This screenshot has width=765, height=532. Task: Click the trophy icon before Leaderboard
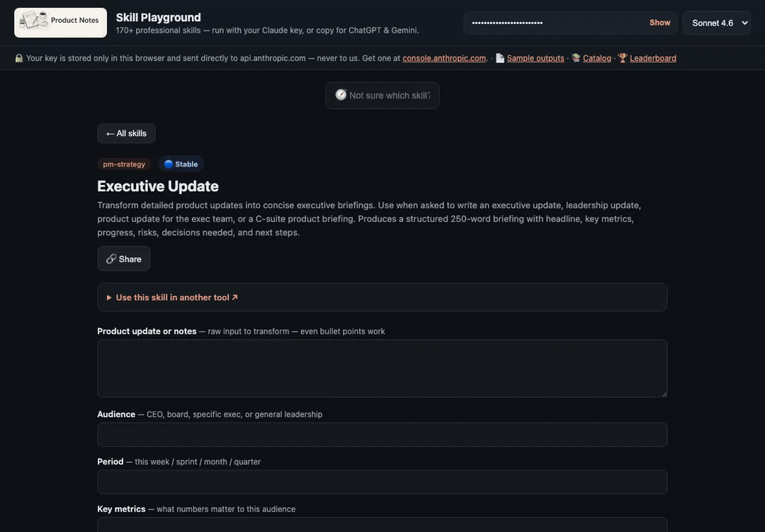point(623,58)
